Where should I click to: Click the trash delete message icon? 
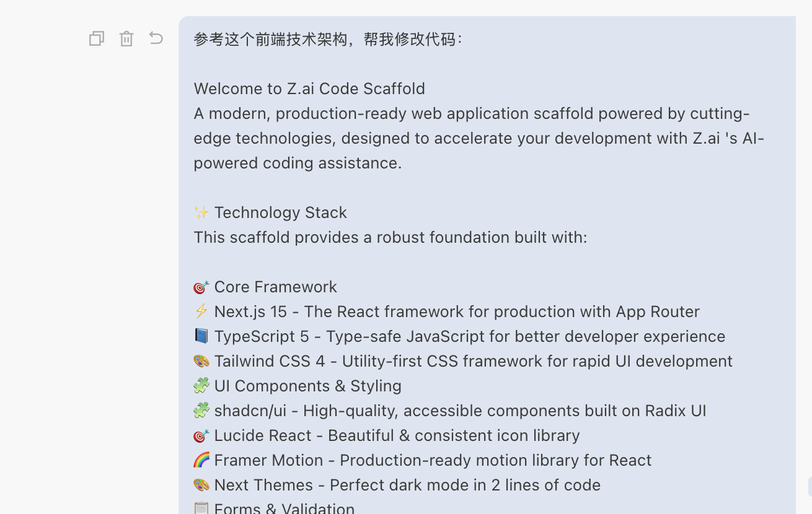[x=126, y=38]
